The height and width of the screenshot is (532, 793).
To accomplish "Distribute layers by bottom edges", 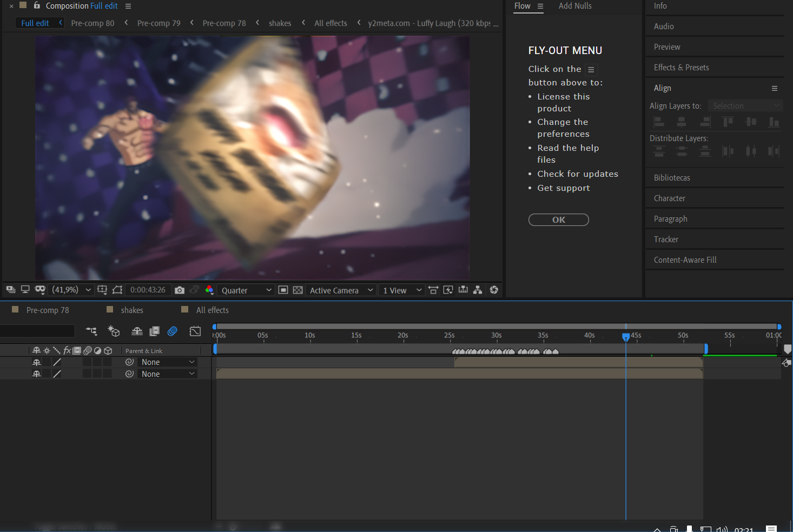I will [x=705, y=151].
